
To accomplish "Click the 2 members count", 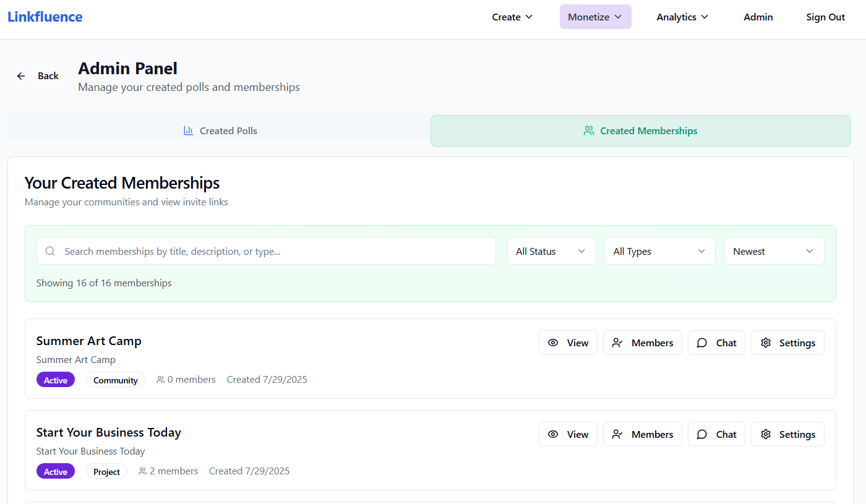I will (x=168, y=471).
